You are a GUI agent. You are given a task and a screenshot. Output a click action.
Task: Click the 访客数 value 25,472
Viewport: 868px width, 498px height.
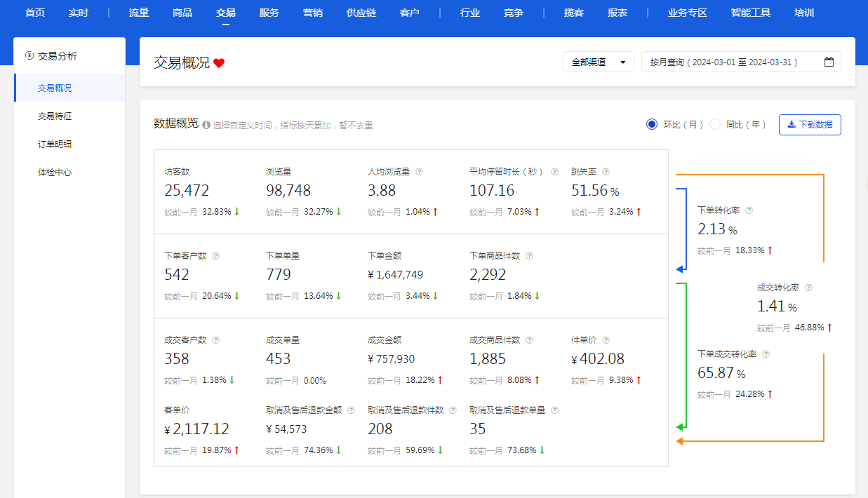(187, 191)
